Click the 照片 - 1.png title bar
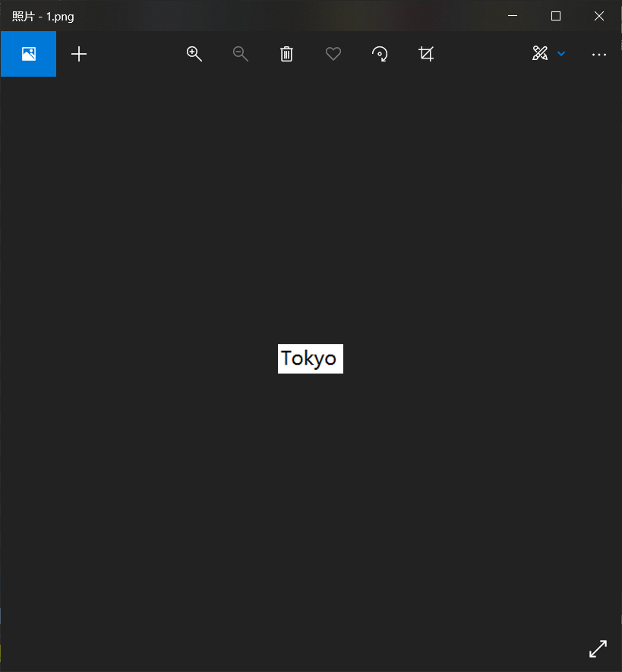The width and height of the screenshot is (622, 672). (x=43, y=15)
